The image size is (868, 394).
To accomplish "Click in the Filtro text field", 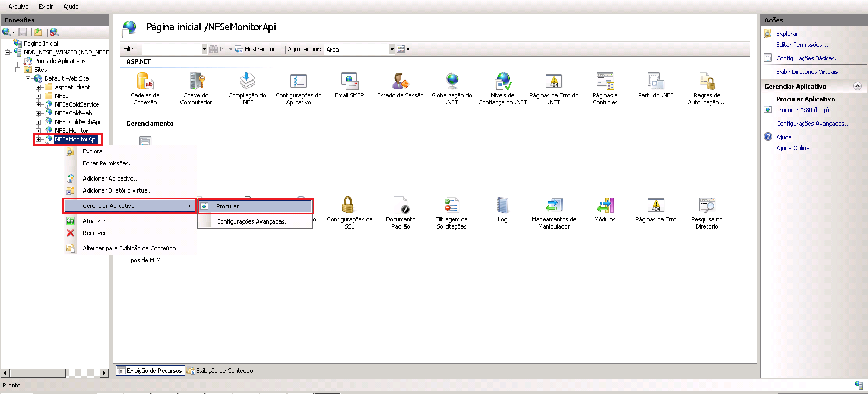I will (171, 49).
